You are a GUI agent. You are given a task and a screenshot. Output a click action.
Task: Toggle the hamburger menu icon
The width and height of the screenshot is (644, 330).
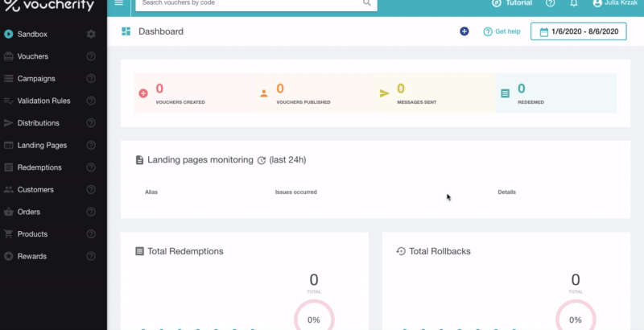click(x=118, y=3)
